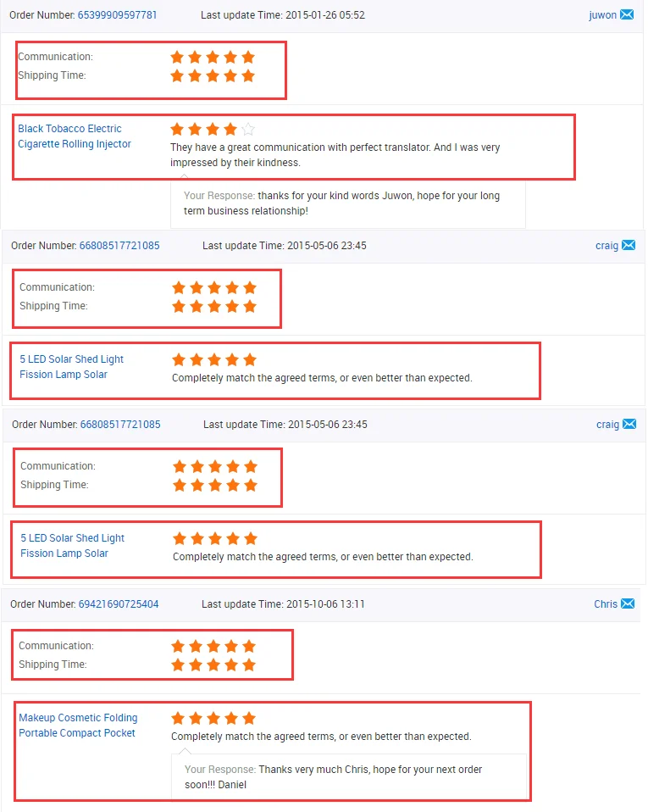
Task: Click the Your Response text under Chris's feedback
Action: pos(217,769)
